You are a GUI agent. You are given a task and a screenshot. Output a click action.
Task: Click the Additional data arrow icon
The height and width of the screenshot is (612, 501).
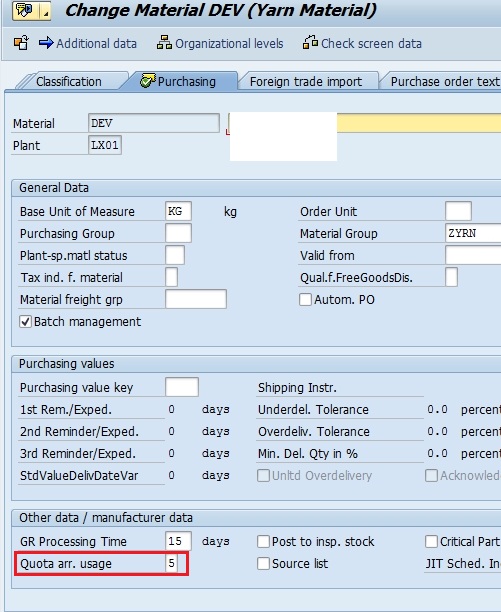[x=46, y=43]
